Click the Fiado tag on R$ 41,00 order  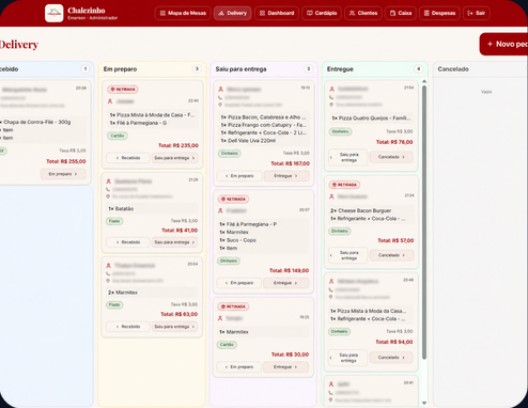tap(114, 221)
